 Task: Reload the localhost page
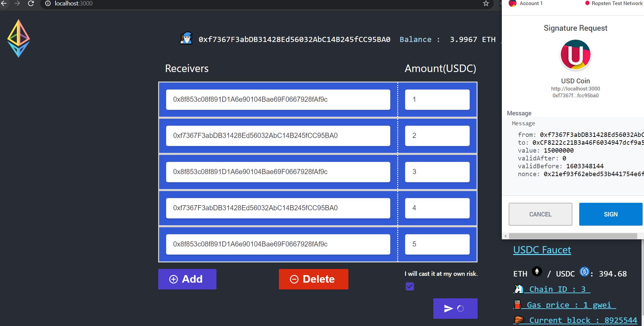click(x=31, y=3)
